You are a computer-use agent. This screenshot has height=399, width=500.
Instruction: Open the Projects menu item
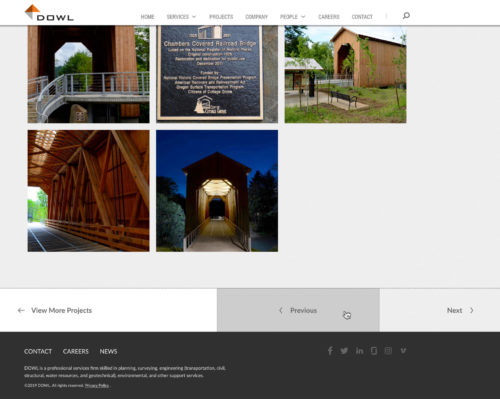click(221, 17)
